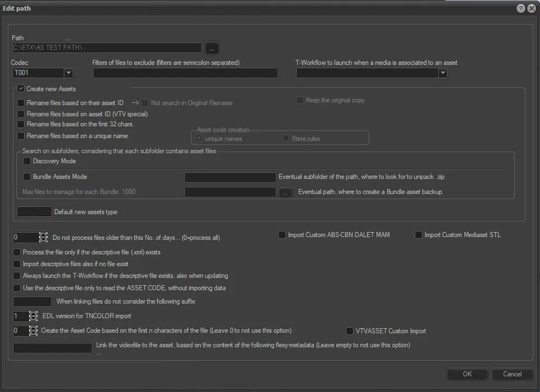Uncheck Create new Assets checkbox
This screenshot has height=392, width=540.
21,89
